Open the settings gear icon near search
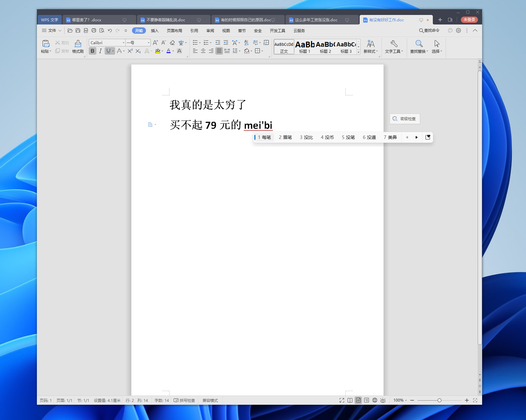 (x=459, y=31)
